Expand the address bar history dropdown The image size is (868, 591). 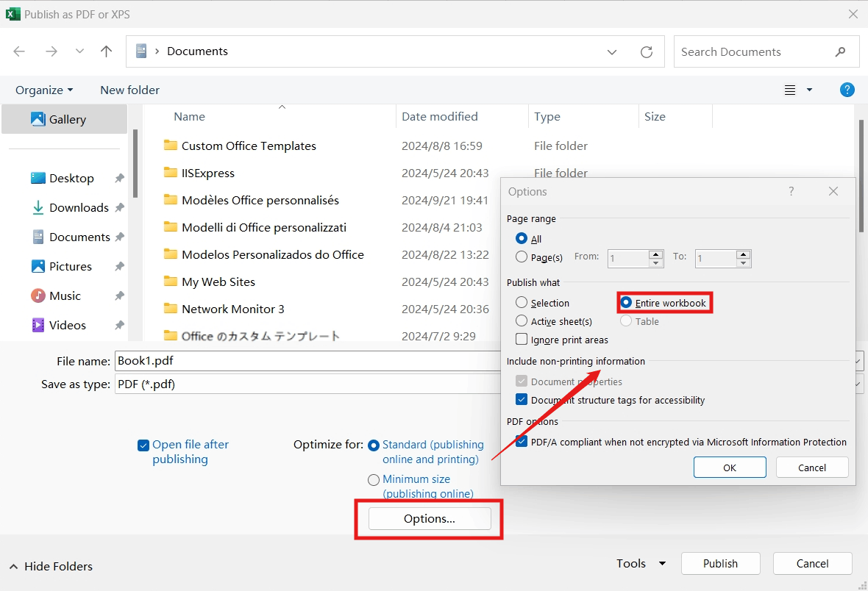pos(612,51)
